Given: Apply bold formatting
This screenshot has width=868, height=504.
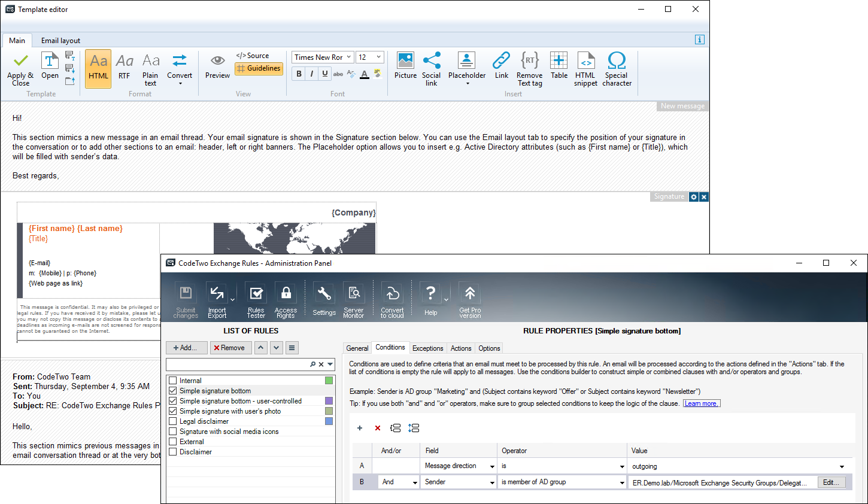Looking at the screenshot, I should pos(299,74).
